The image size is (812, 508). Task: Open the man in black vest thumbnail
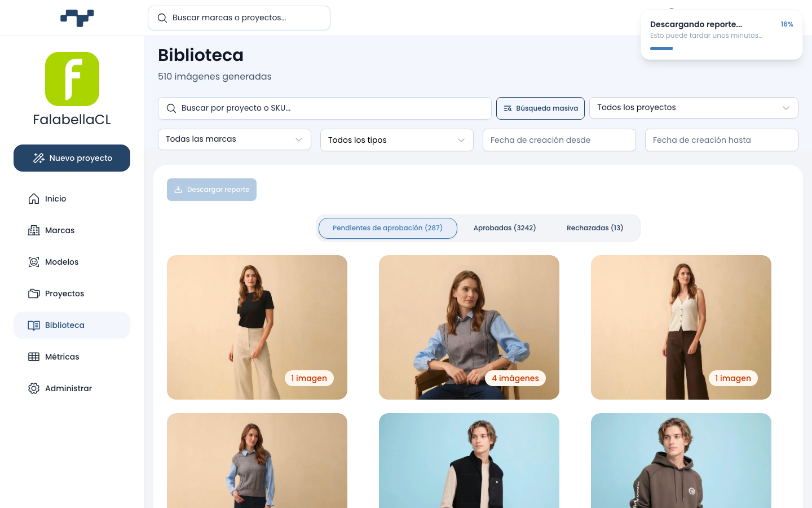pos(469,461)
